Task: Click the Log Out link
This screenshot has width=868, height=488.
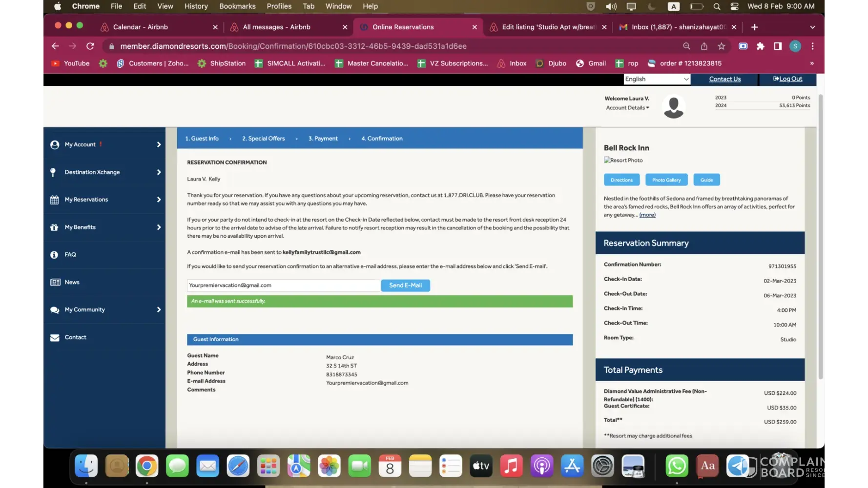Action: [787, 79]
